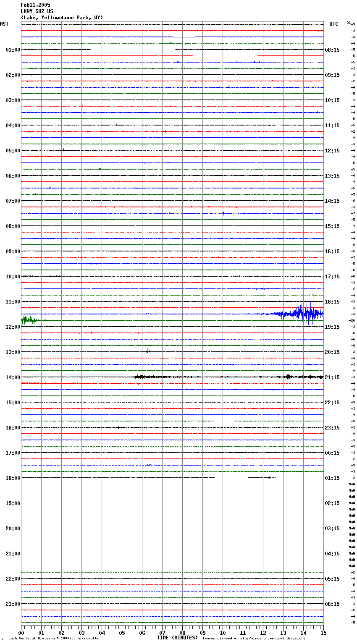Click the UTC timezone header
This screenshot has width=357, height=644.
point(334,24)
